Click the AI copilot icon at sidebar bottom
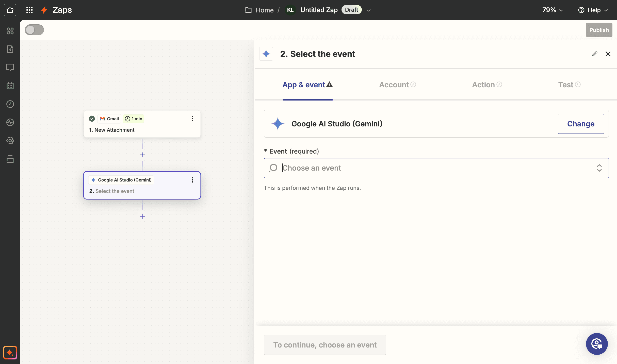Viewport: 617px width, 364px height. point(10,353)
